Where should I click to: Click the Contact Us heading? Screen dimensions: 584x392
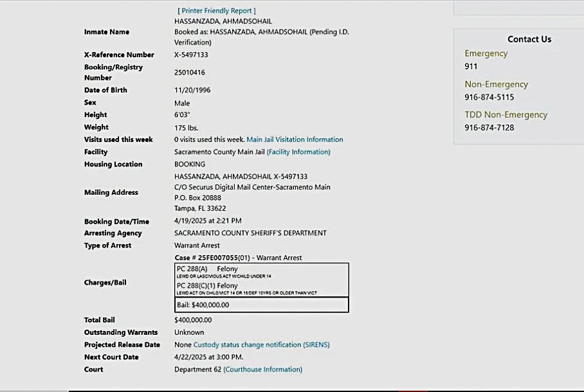coord(529,39)
